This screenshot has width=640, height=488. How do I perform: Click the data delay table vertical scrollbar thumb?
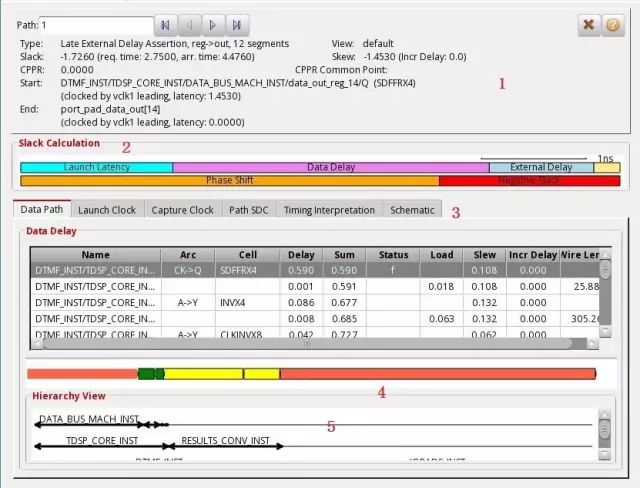click(x=605, y=269)
